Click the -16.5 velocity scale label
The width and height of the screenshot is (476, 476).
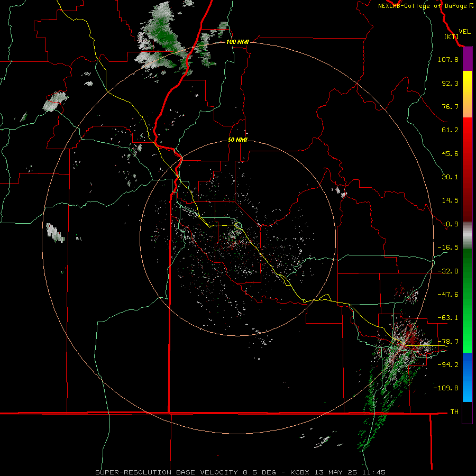tap(448, 248)
